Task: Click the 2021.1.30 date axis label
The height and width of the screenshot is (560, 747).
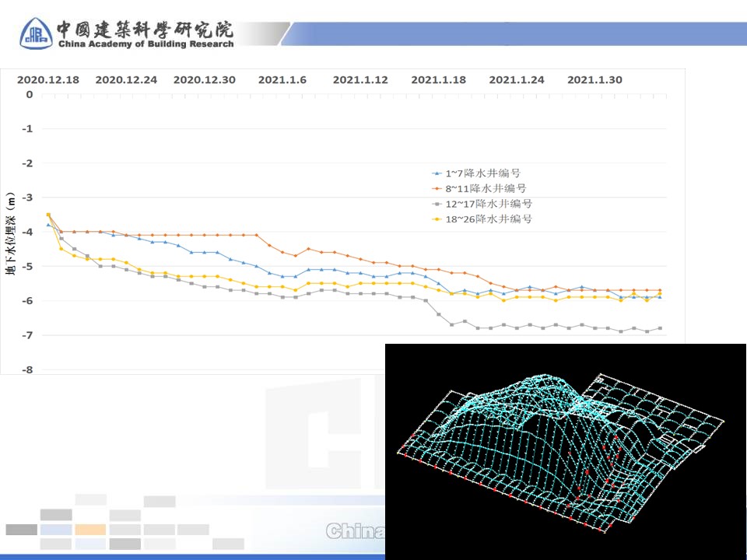Action: tap(594, 79)
